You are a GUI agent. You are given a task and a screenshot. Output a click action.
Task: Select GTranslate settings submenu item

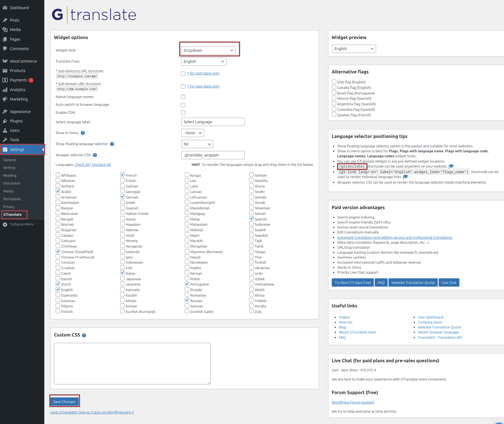point(12,215)
